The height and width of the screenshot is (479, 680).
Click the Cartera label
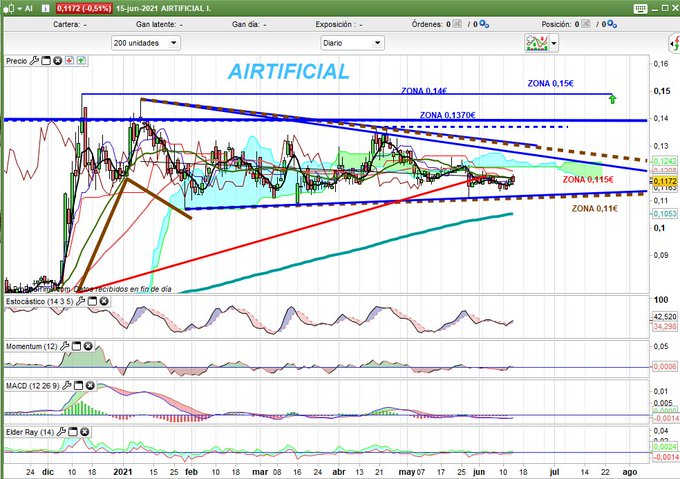[x=66, y=24]
